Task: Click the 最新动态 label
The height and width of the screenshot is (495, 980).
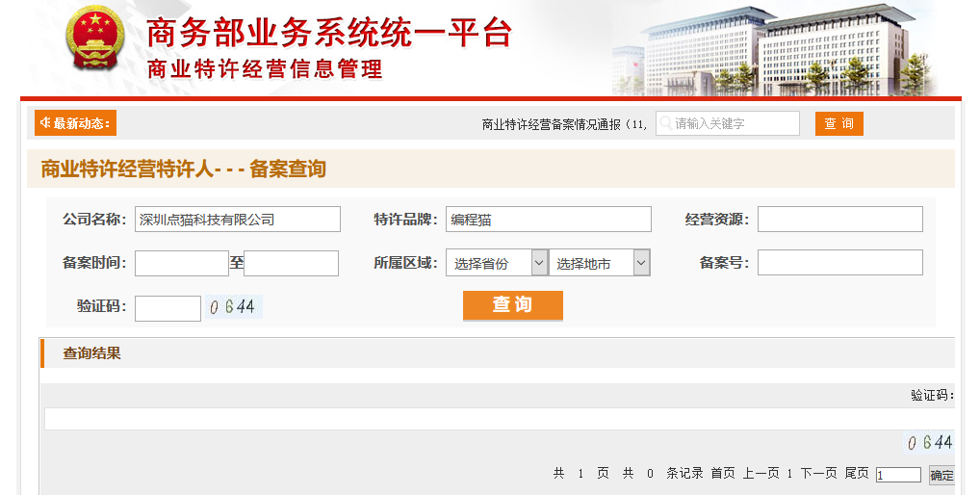Action: (x=81, y=123)
